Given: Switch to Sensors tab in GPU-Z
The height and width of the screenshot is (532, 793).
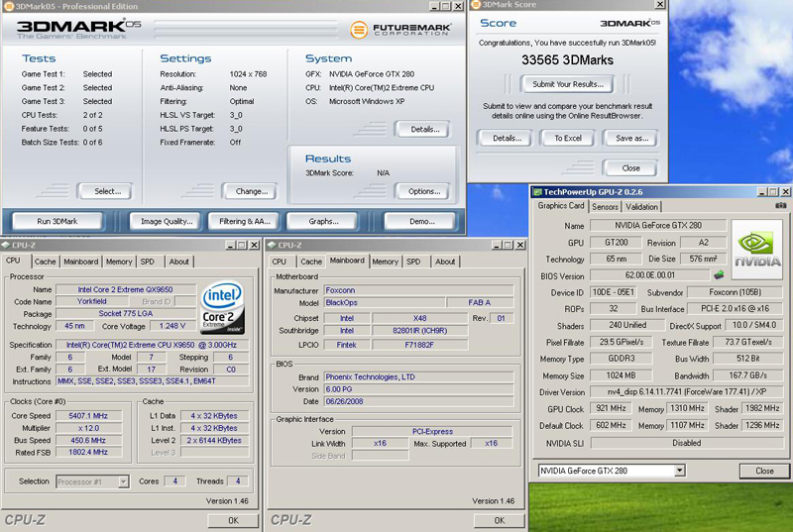Looking at the screenshot, I should [605, 207].
